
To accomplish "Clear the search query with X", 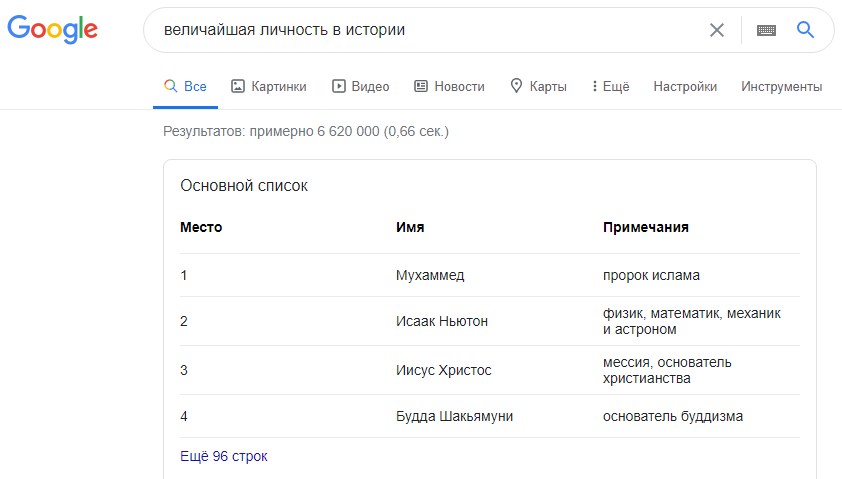I will (717, 30).
